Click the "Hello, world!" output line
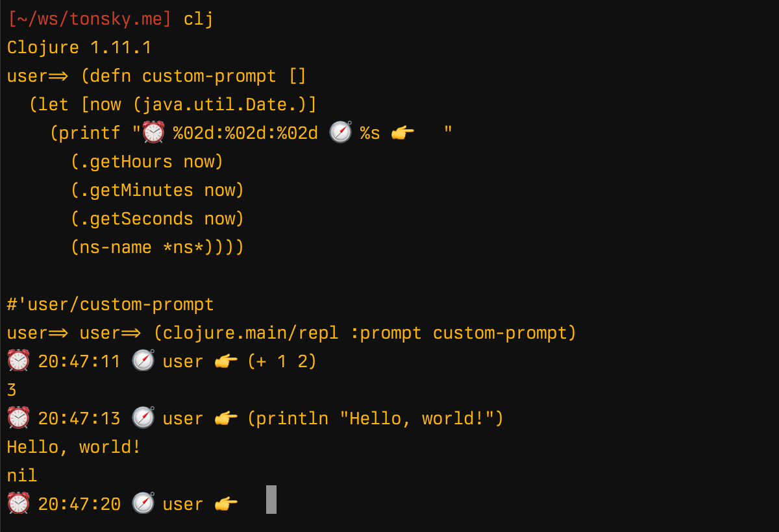This screenshot has height=532, width=779. (74, 447)
